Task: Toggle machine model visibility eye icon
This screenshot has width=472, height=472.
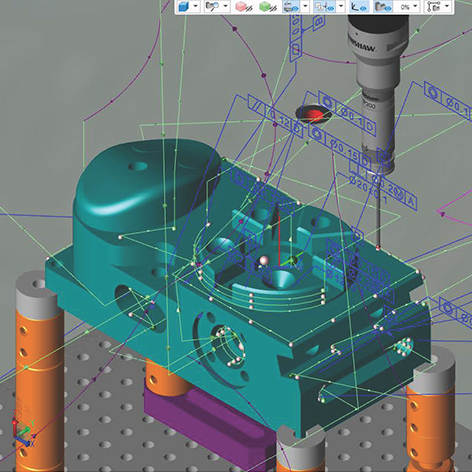Action: pyautogui.click(x=291, y=6)
